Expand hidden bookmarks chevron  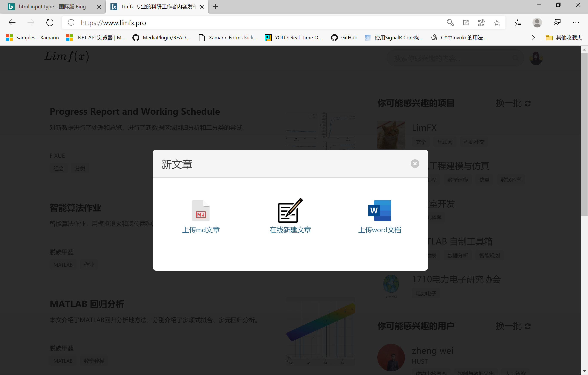(x=533, y=38)
